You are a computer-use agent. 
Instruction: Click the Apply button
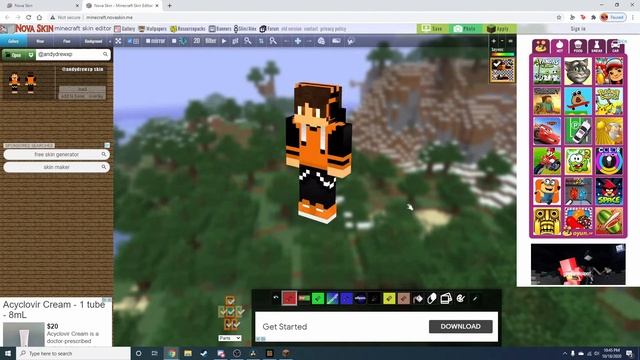499,29
